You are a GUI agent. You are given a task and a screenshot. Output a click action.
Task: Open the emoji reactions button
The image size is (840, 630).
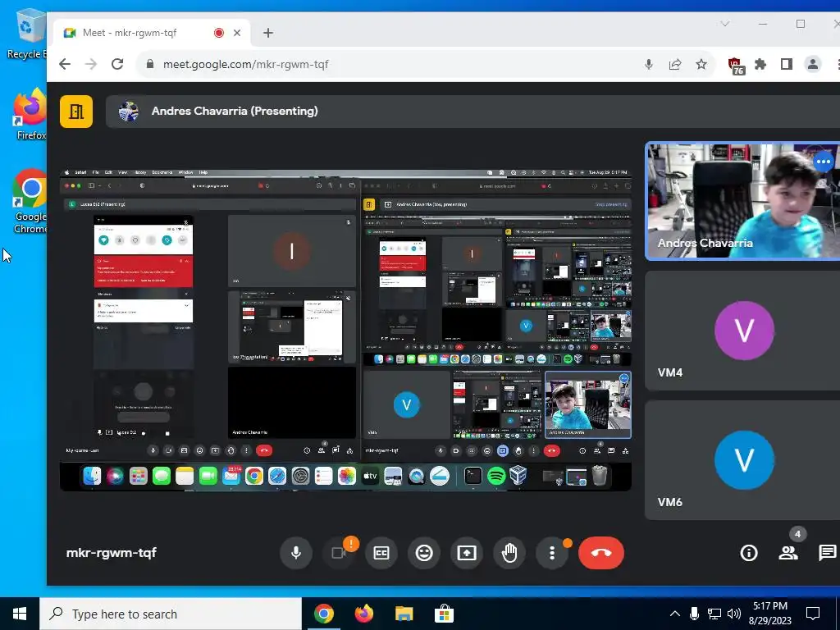pyautogui.click(x=424, y=553)
